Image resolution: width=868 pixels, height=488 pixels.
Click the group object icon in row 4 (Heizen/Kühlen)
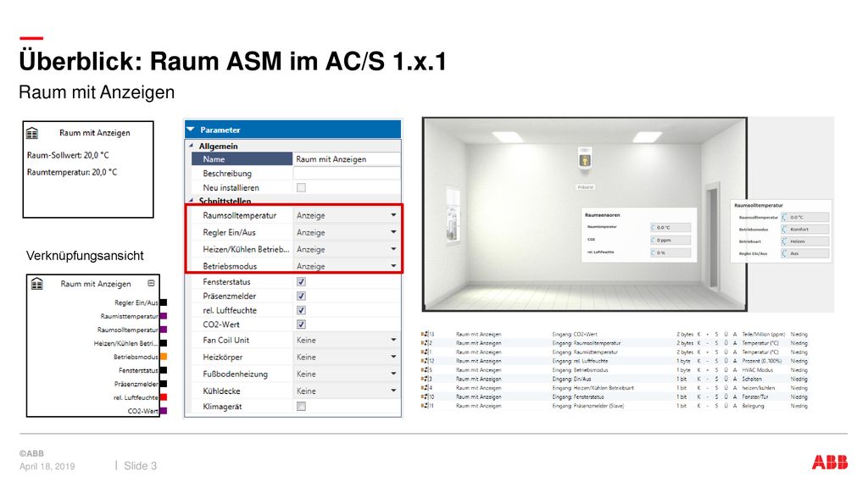425,388
